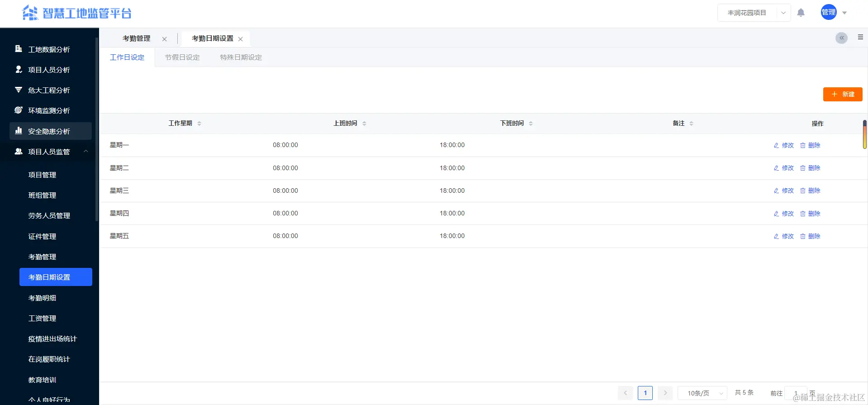Close the 考勤日期设置 tab

click(x=241, y=39)
